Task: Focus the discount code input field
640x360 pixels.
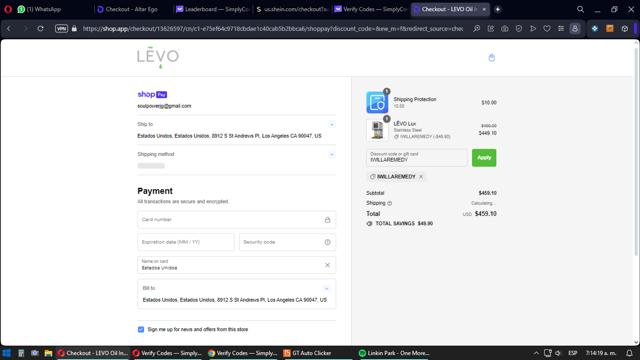Action: [x=417, y=158]
